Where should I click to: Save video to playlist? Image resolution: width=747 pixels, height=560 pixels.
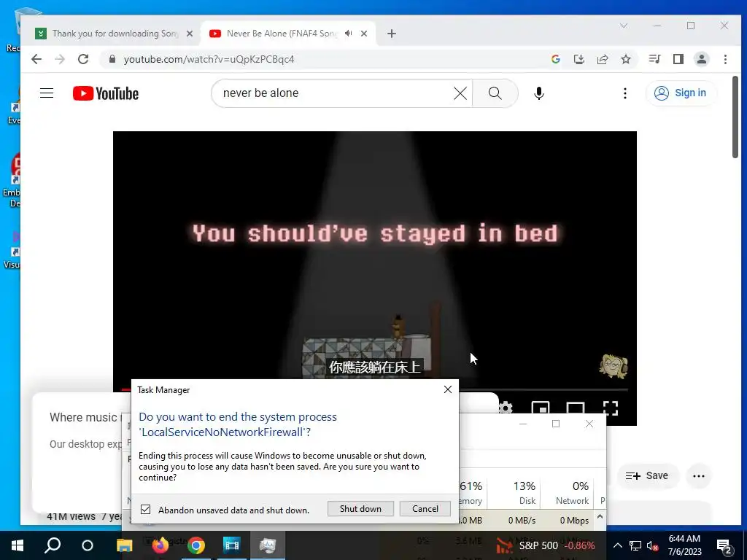647,475
